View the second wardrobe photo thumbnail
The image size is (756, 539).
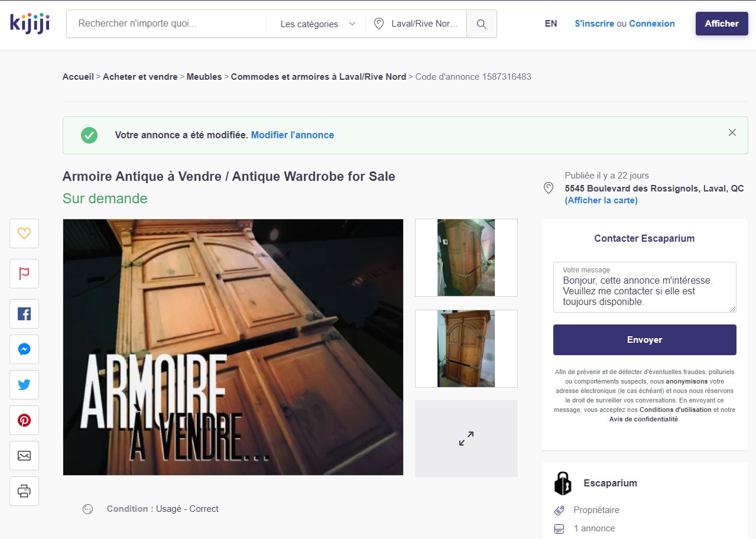tap(466, 348)
